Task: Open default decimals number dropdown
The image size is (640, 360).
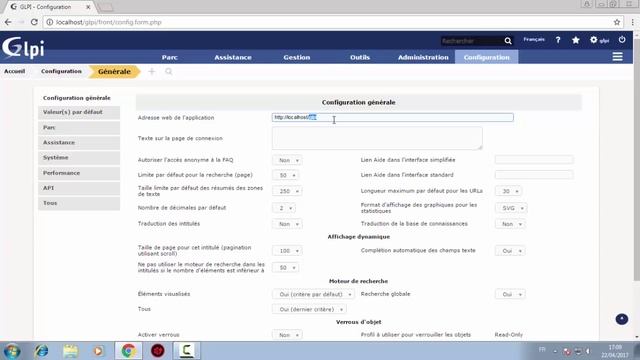Action: tap(284, 208)
